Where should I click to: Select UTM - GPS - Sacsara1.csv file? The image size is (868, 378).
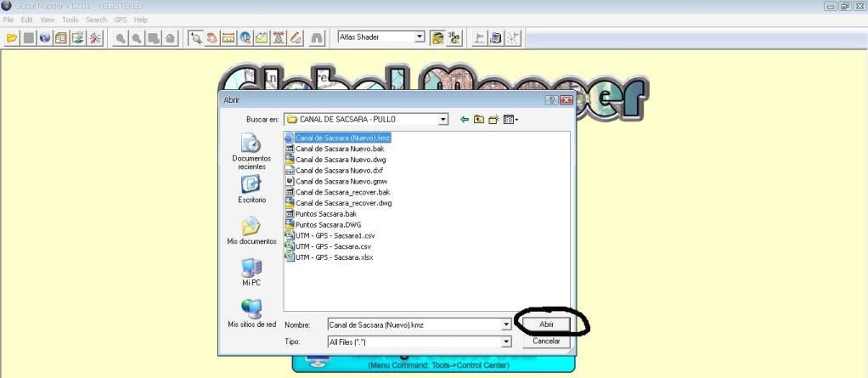point(330,236)
